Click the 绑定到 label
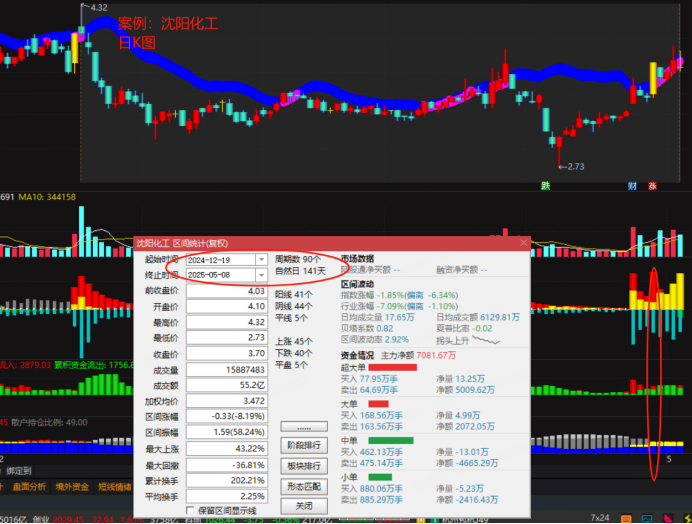 pyautogui.click(x=19, y=471)
